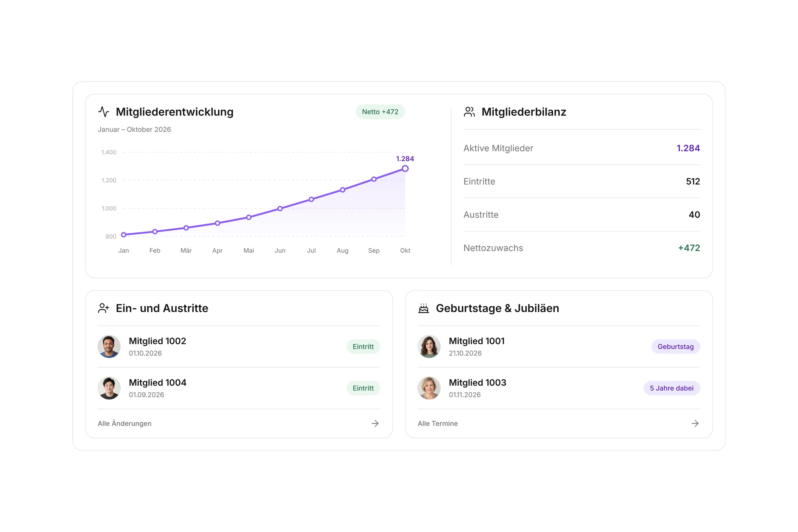Image resolution: width=798 pixels, height=532 pixels.
Task: Click the Mitglied 1003 name
Action: [x=478, y=382]
